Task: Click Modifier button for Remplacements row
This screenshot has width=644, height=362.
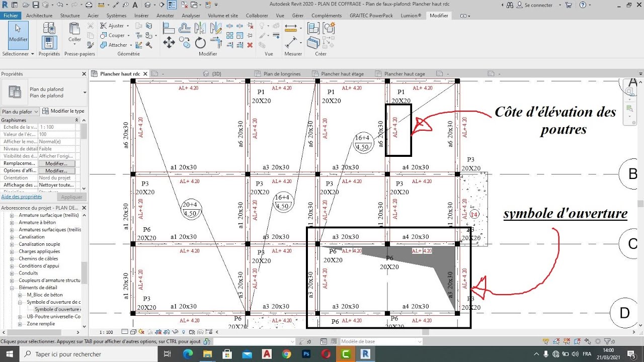Action: pos(56,164)
